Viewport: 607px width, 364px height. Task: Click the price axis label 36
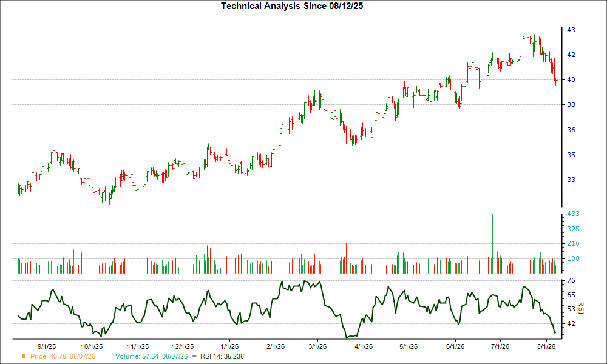coord(571,130)
